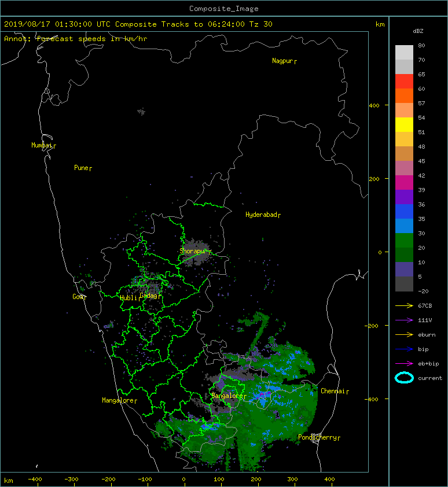Click the purple 111V arrow legend icon
The image size is (448, 487).
coord(404,320)
